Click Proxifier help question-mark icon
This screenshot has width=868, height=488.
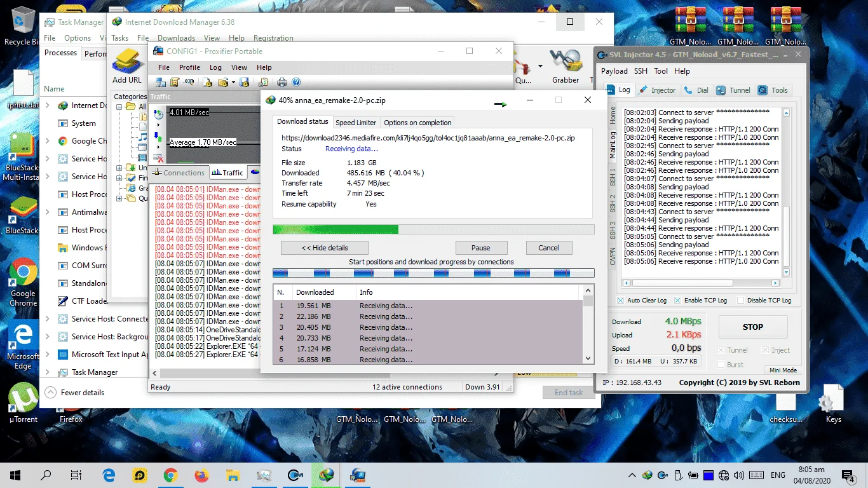tap(295, 82)
